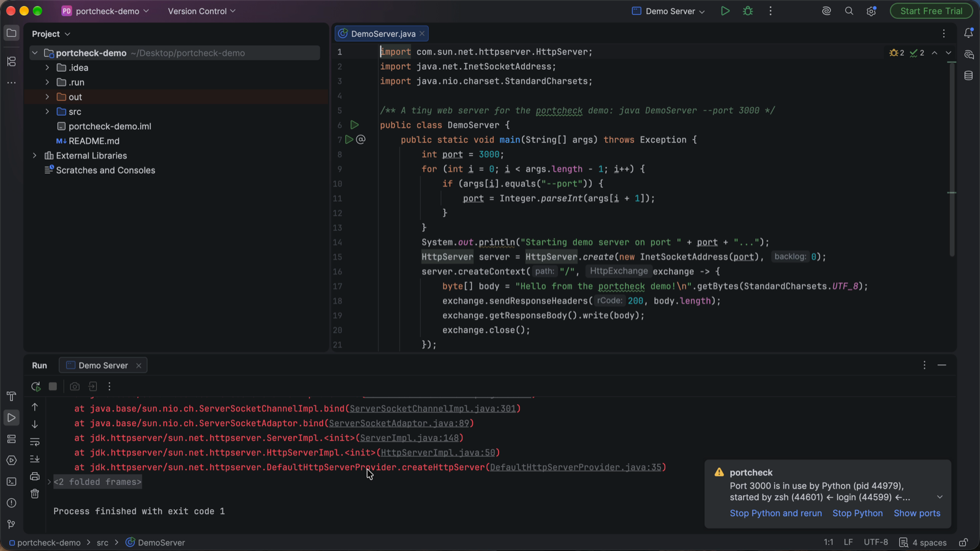Open portcheck-demo project dropdown
This screenshot has height=551, width=980.
(x=105, y=11)
